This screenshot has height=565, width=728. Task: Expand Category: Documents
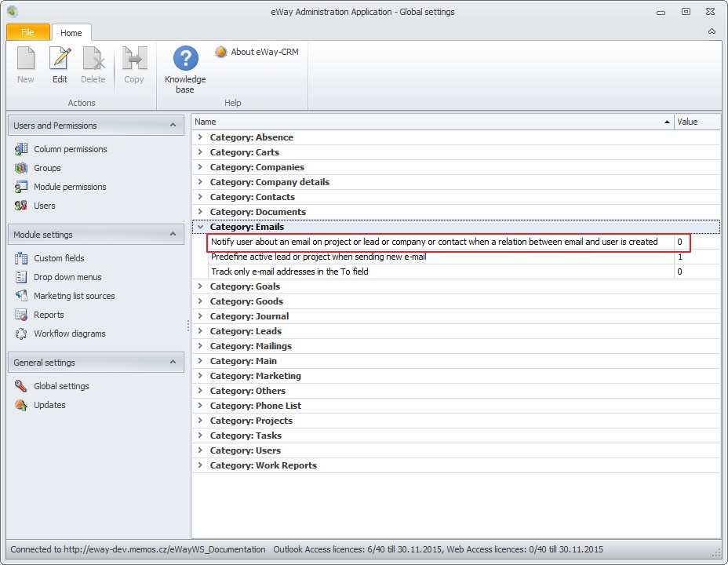(200, 211)
